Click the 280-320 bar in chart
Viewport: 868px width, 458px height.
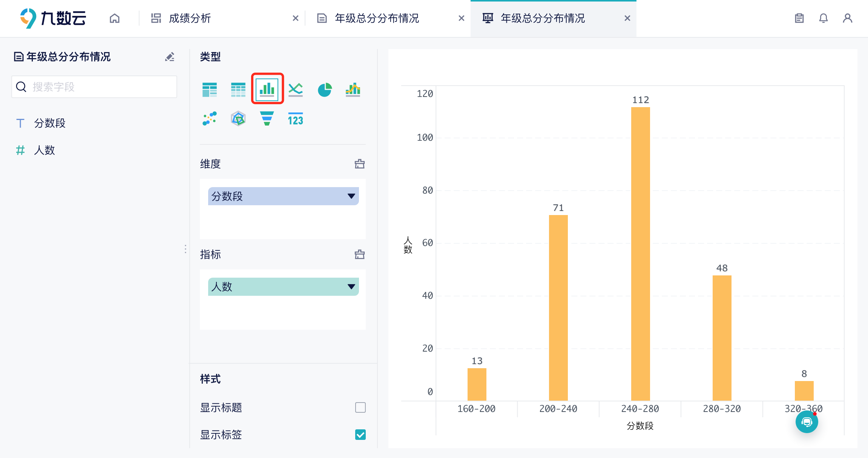tap(722, 338)
